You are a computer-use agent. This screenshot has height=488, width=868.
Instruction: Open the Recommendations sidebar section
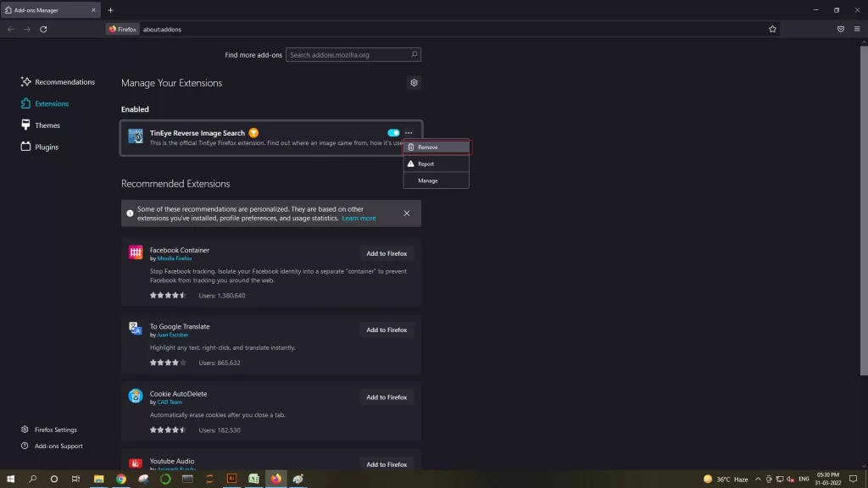(x=58, y=82)
